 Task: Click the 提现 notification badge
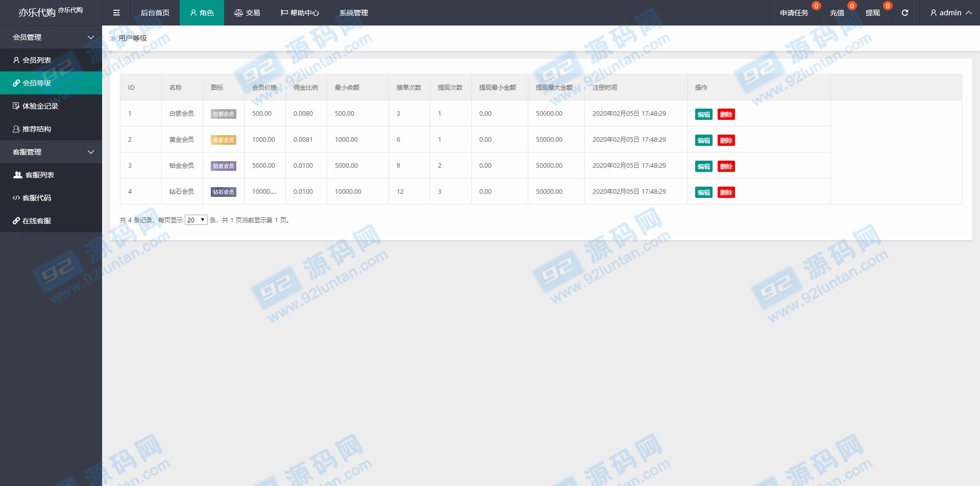point(888,6)
